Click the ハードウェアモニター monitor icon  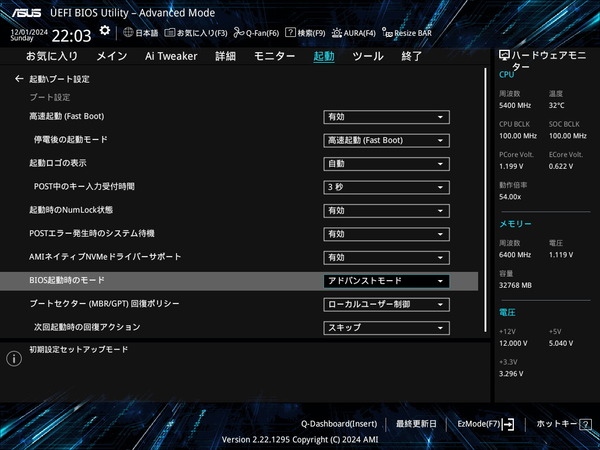(504, 55)
